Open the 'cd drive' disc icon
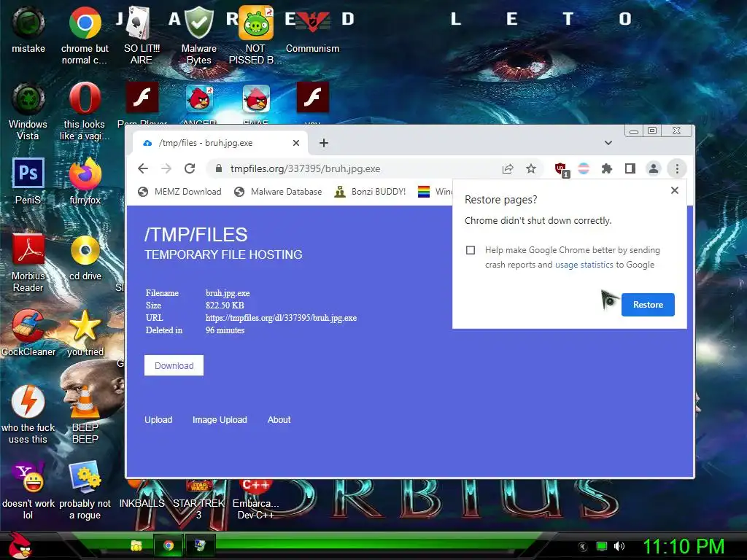The width and height of the screenshot is (747, 560). point(85,257)
